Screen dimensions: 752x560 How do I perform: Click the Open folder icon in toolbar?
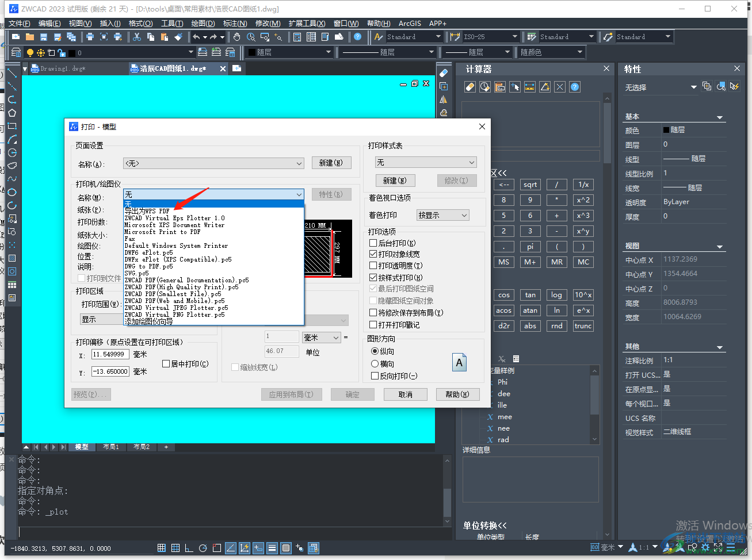(x=29, y=37)
